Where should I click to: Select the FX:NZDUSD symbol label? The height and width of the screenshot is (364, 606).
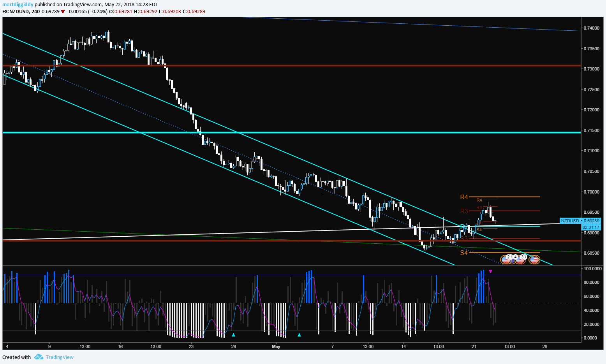(16, 12)
